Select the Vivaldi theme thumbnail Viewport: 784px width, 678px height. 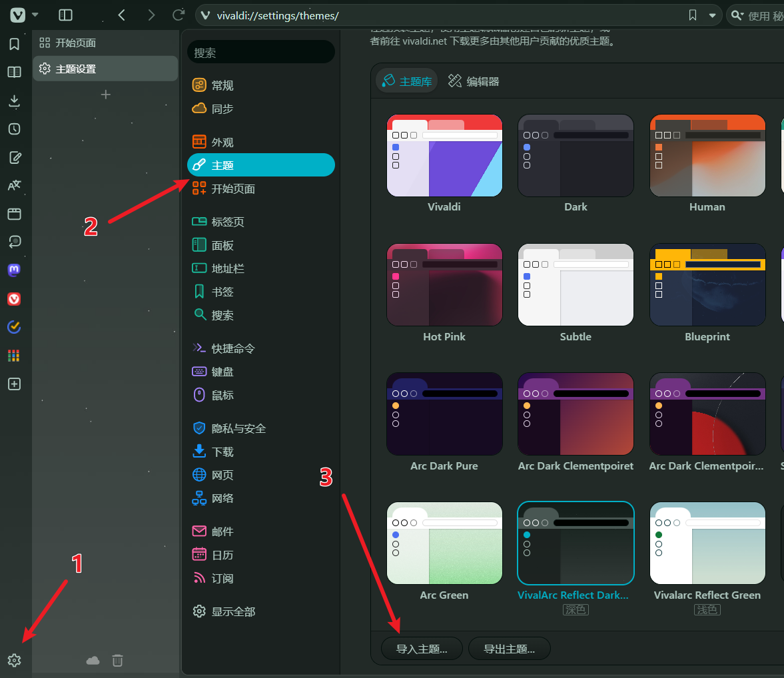tap(444, 155)
